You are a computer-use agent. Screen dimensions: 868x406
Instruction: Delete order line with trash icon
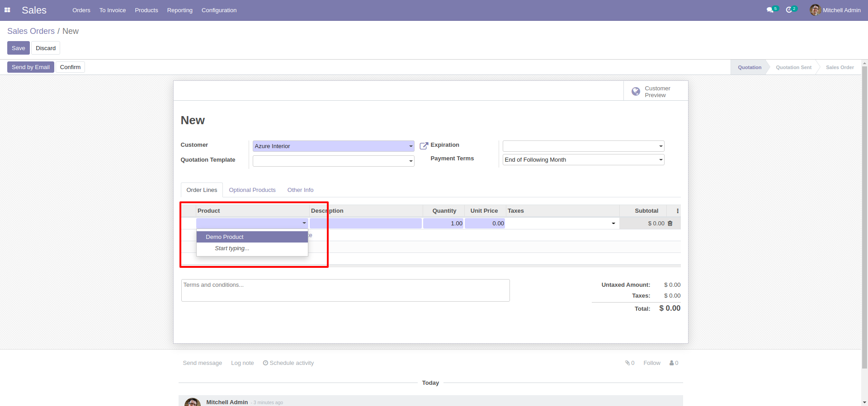click(x=670, y=223)
